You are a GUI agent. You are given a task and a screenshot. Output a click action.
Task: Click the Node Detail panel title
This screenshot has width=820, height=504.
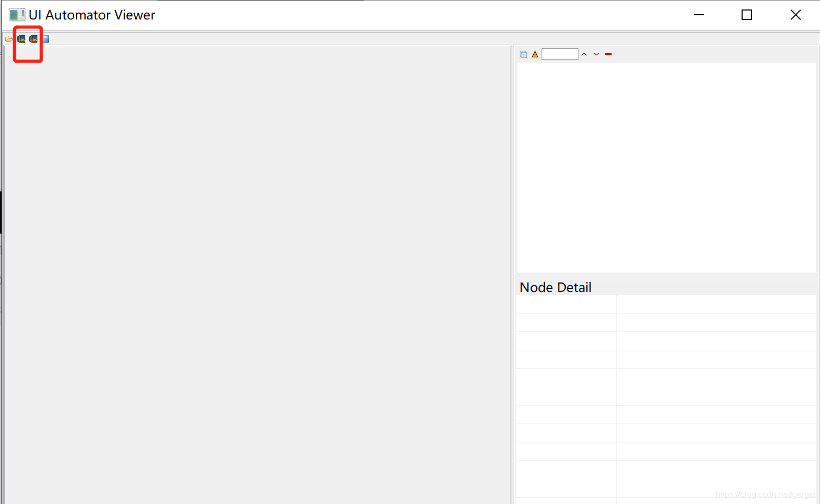(555, 287)
